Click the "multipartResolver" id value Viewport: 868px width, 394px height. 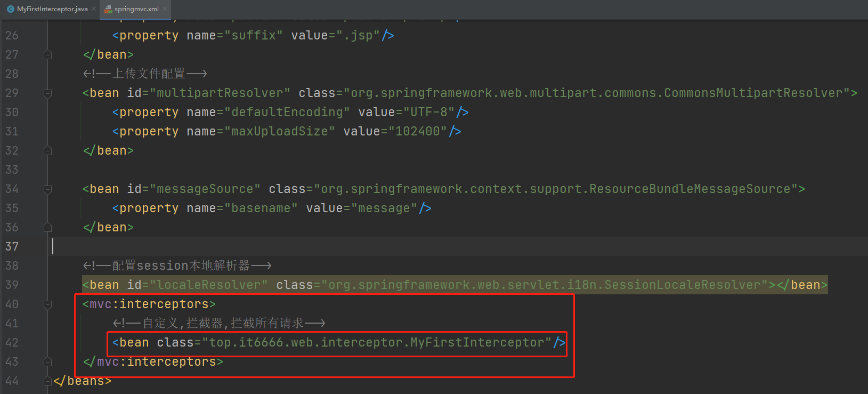tap(220, 93)
